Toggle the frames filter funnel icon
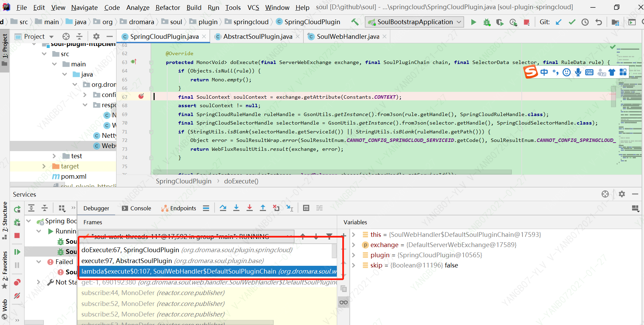Image resolution: width=644 pixels, height=325 pixels. 329,236
